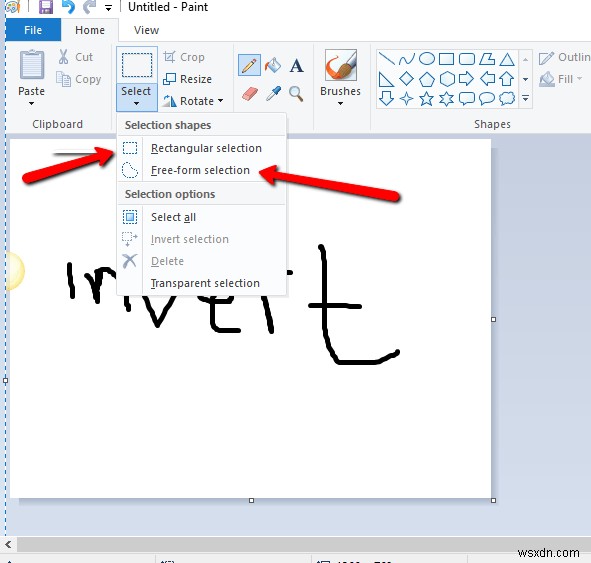Select the Eraser tool
The image size is (591, 563).
point(250,93)
